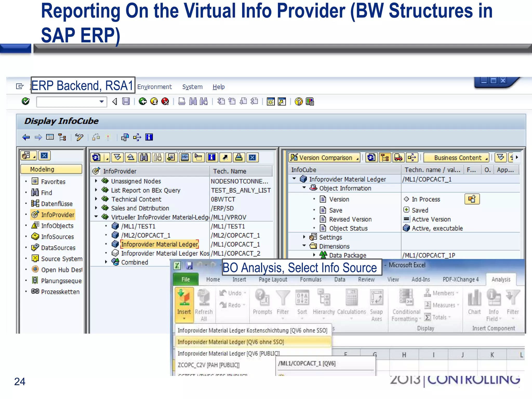
Task: Open the System menu
Action: 192,87
